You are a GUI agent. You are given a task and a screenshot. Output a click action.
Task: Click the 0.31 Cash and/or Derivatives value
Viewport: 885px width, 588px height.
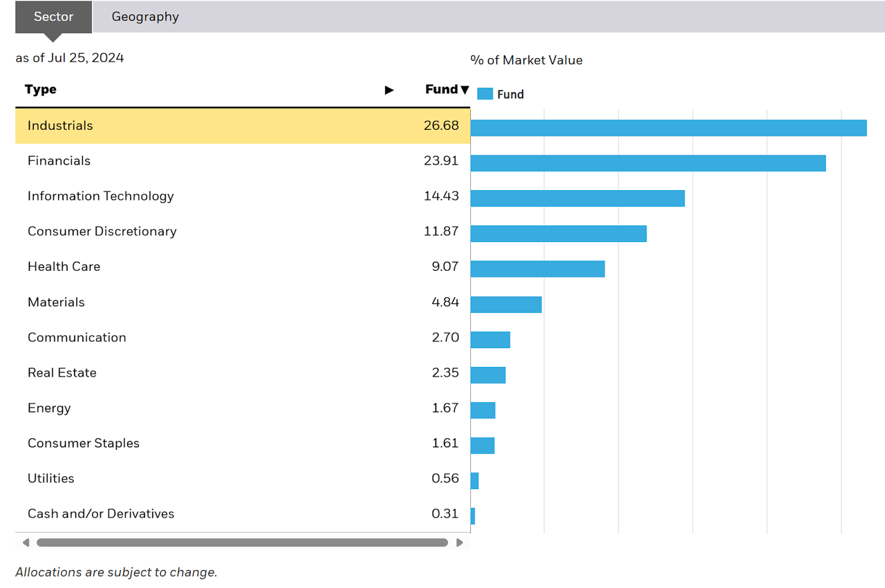445,513
